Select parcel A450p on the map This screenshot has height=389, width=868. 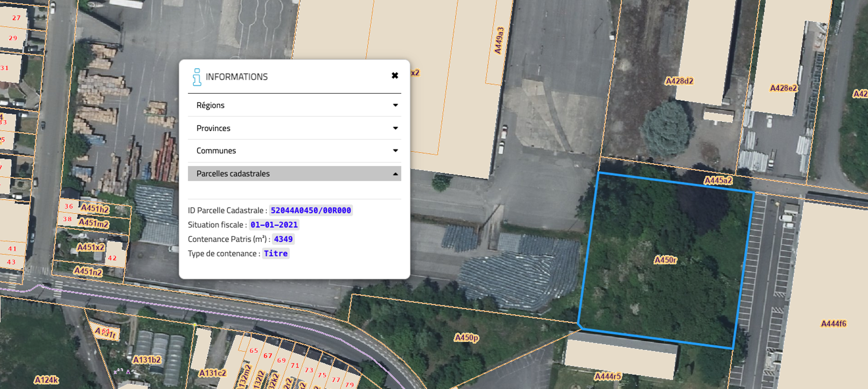[x=466, y=337]
